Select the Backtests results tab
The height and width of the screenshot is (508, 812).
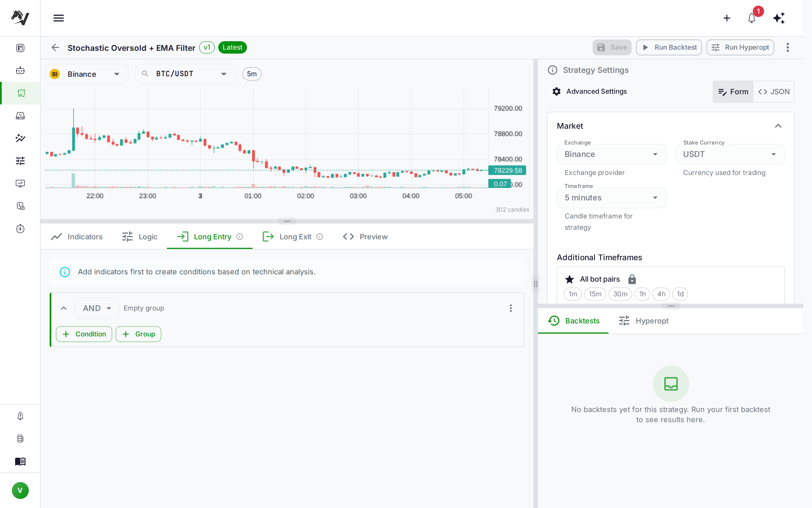click(573, 321)
